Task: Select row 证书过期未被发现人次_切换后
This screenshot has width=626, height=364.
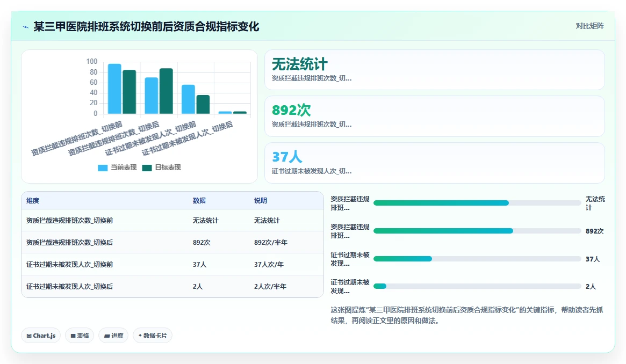Action: click(172, 286)
